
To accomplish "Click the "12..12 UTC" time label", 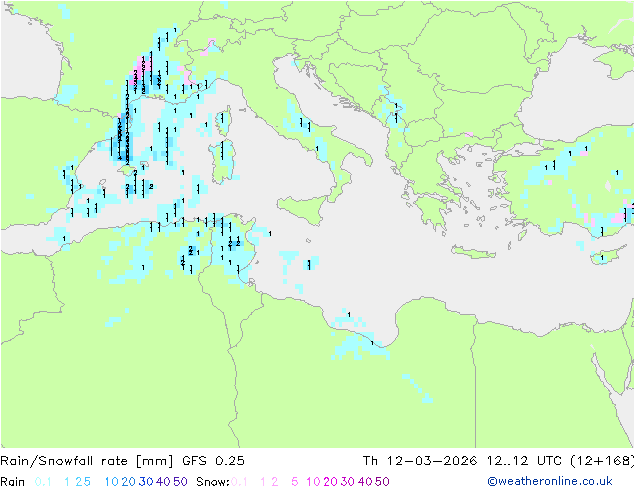I will pyautogui.click(x=524, y=461).
